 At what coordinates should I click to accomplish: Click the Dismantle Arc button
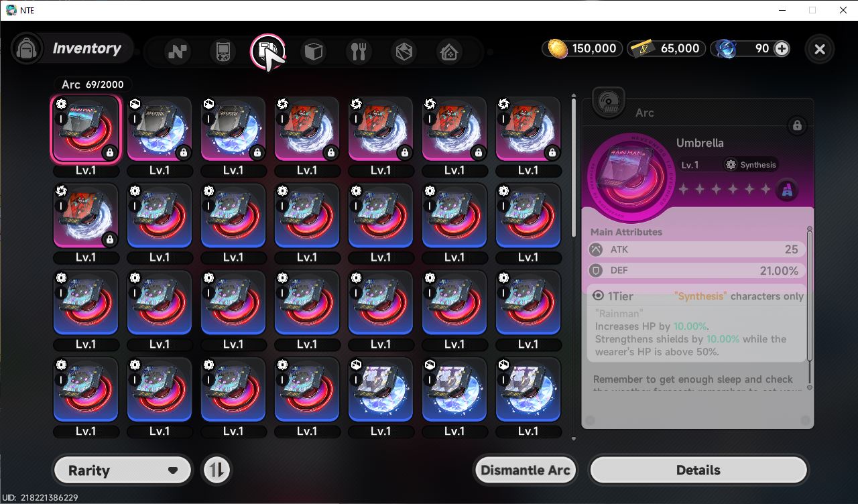coord(526,470)
